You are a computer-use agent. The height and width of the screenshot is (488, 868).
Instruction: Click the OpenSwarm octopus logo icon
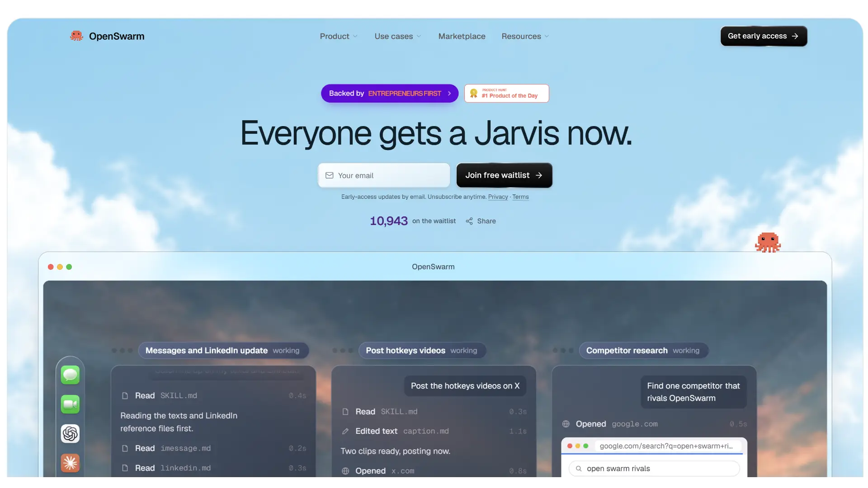tap(76, 36)
